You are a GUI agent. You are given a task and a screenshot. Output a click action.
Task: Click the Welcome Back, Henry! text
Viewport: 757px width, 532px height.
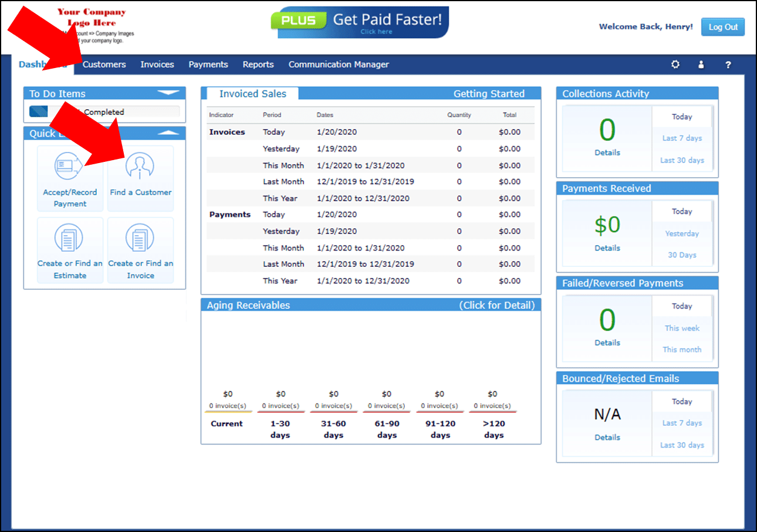(x=646, y=27)
